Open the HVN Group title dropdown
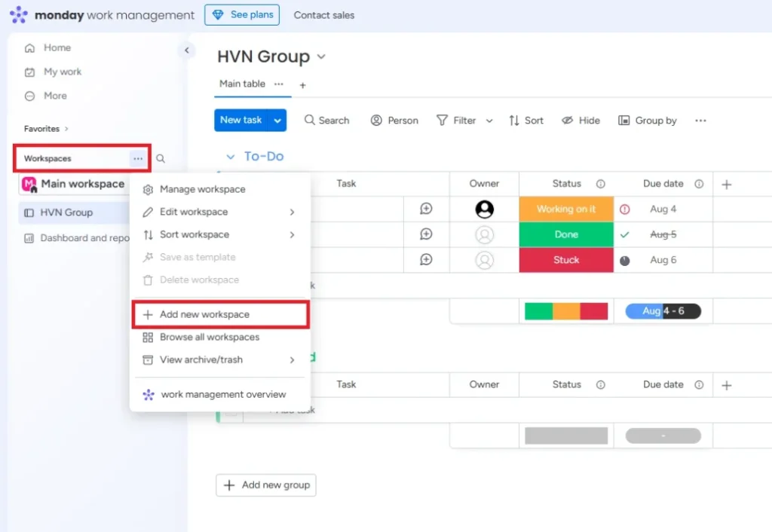 [x=321, y=57]
